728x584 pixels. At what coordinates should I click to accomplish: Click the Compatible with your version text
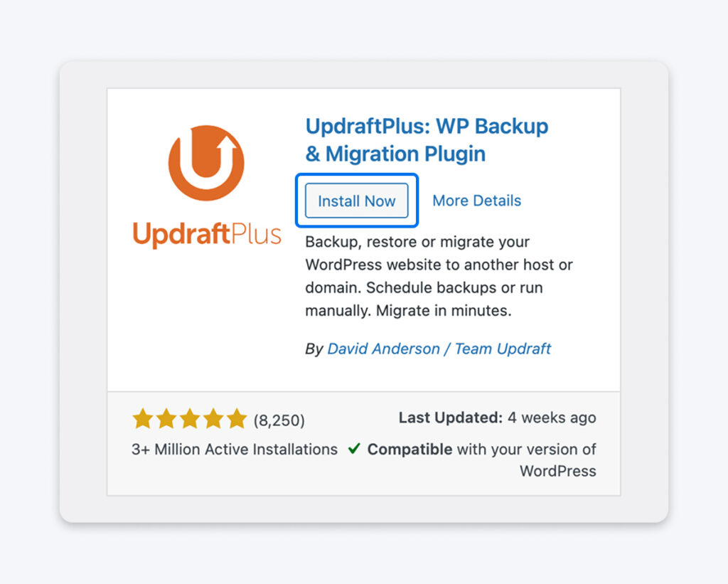click(483, 450)
